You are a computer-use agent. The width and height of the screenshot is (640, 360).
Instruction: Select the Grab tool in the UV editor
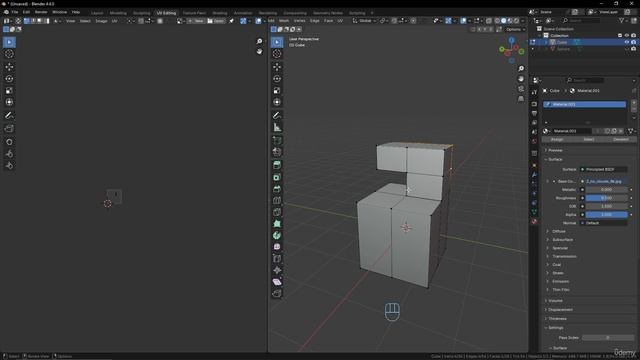point(9,142)
